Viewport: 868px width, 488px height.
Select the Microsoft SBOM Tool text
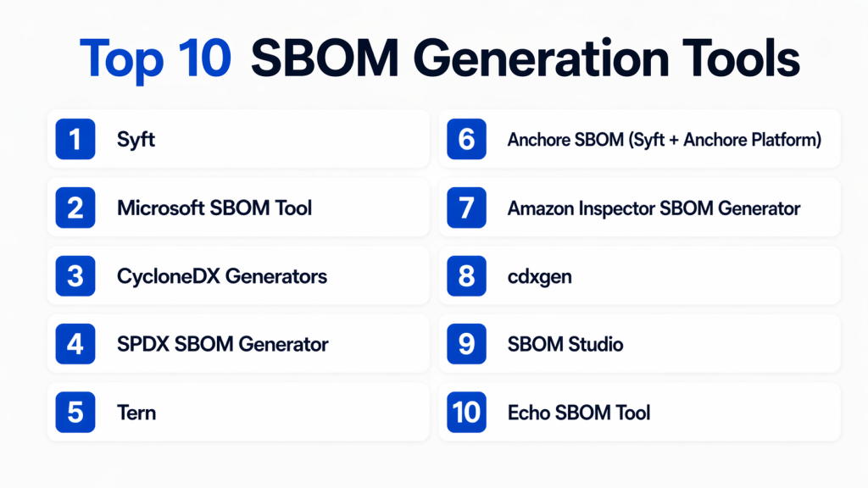coord(214,208)
